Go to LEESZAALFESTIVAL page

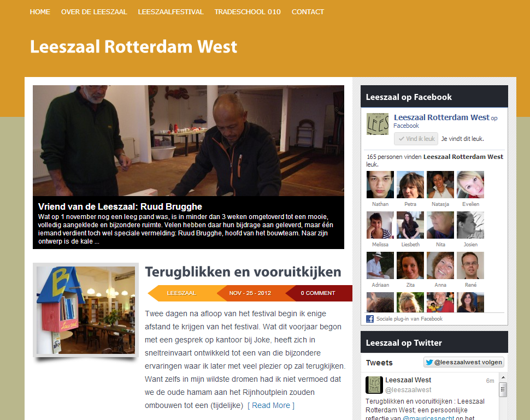170,12
